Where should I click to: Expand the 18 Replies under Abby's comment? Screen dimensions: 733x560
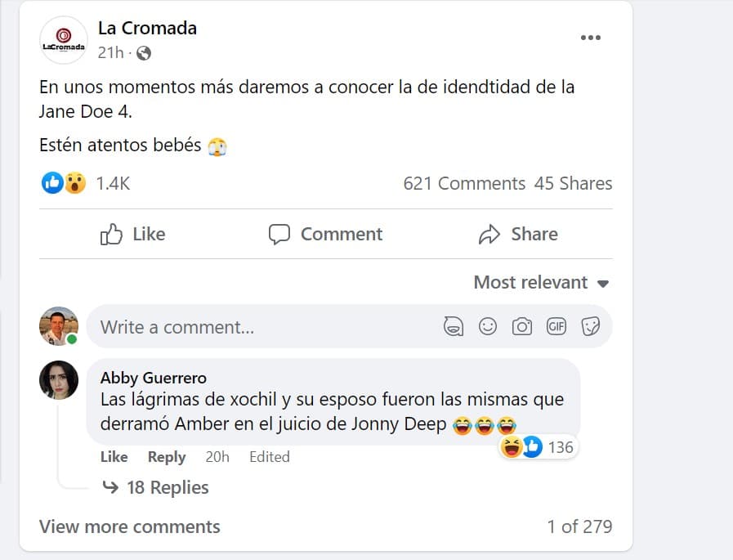[169, 487]
